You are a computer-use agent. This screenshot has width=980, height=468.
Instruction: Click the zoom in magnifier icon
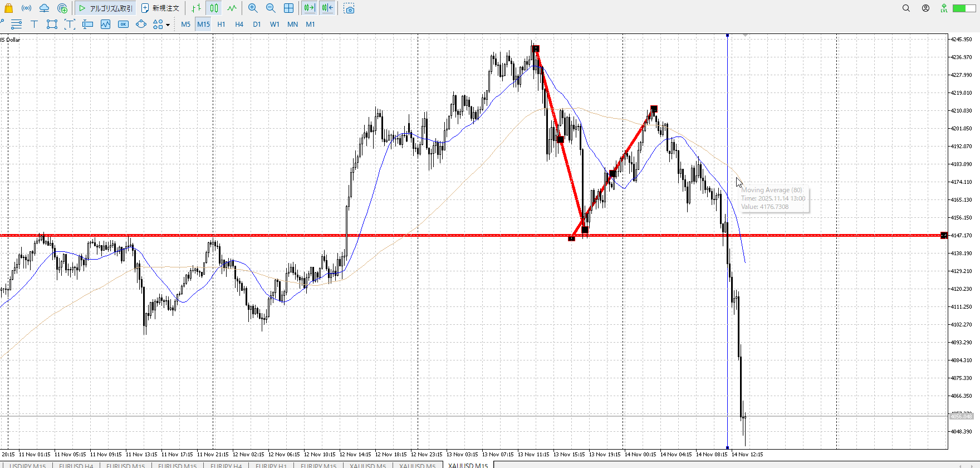253,8
